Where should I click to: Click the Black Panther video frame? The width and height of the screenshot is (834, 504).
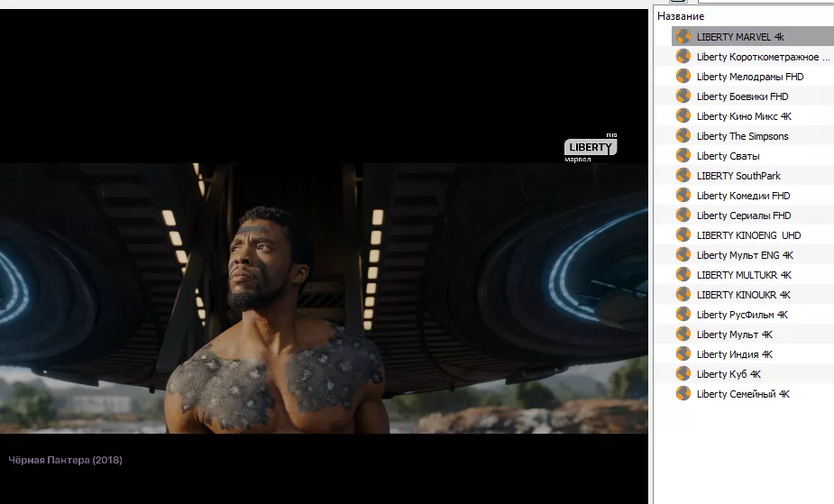[324, 298]
